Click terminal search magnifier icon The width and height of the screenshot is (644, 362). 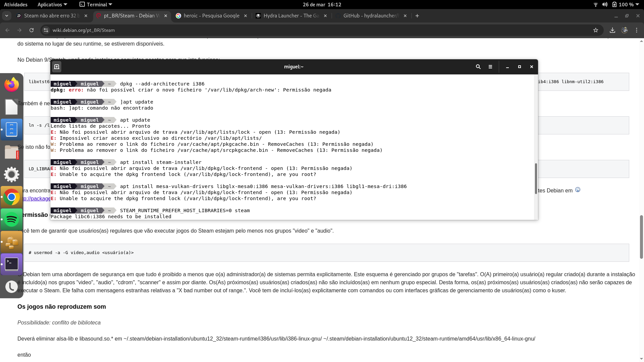478,67
